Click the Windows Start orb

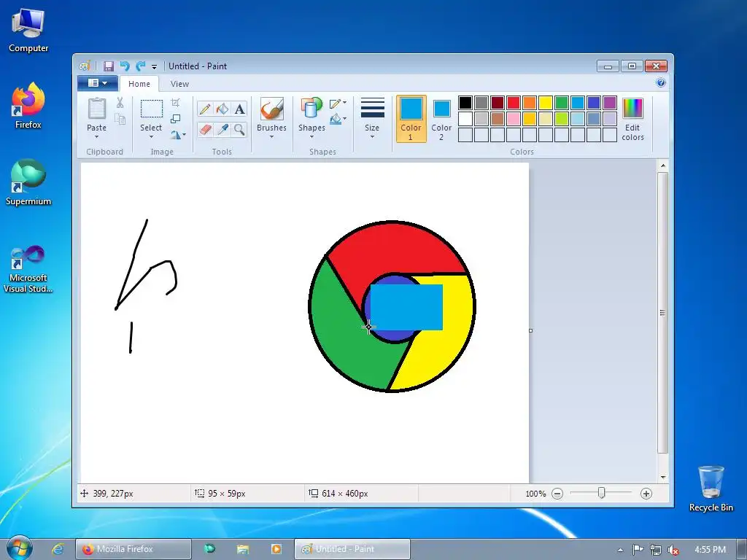coord(19,548)
